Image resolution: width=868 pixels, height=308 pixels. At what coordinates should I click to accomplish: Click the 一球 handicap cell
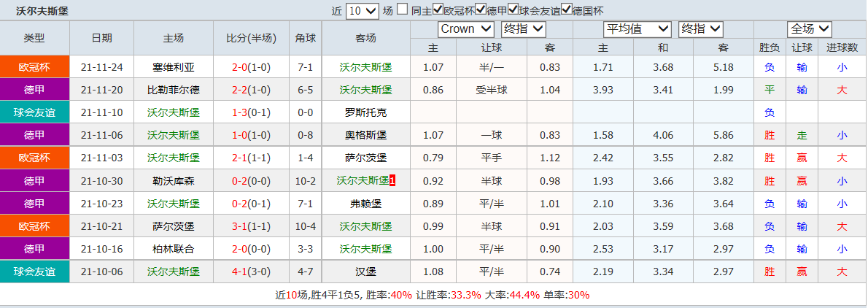click(491, 135)
